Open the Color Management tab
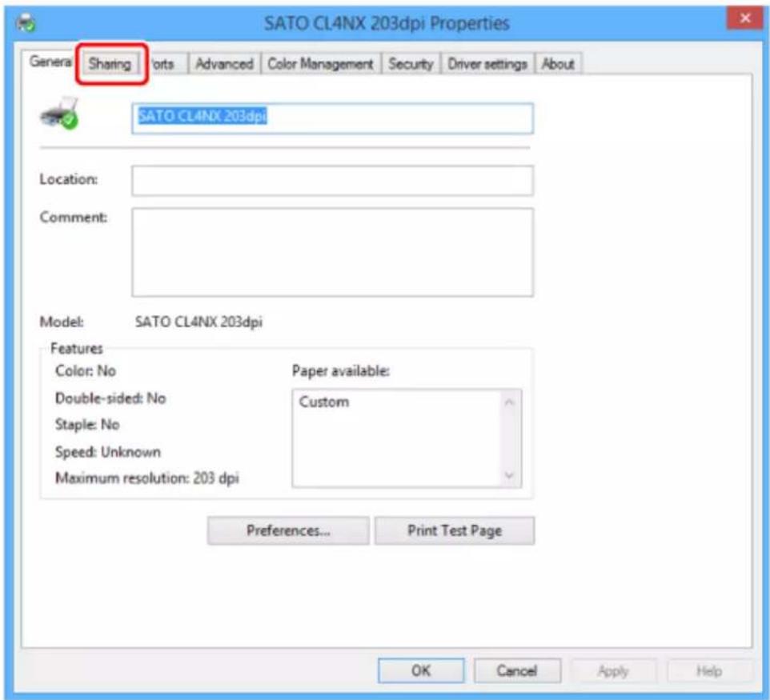 pos(321,64)
